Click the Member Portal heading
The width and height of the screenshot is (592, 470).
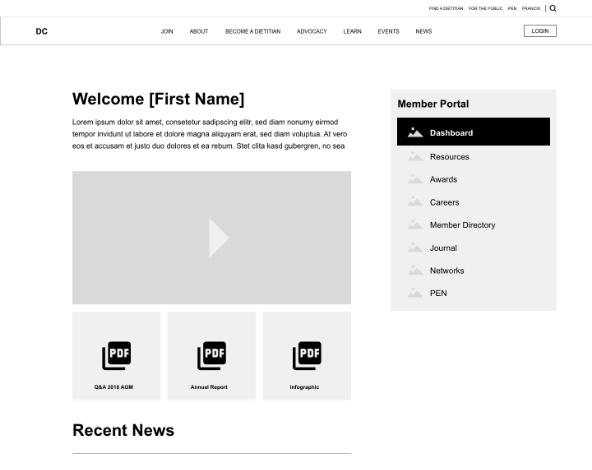433,104
